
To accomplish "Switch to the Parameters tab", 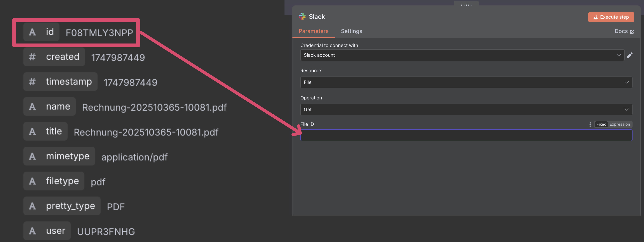I will coord(313,31).
